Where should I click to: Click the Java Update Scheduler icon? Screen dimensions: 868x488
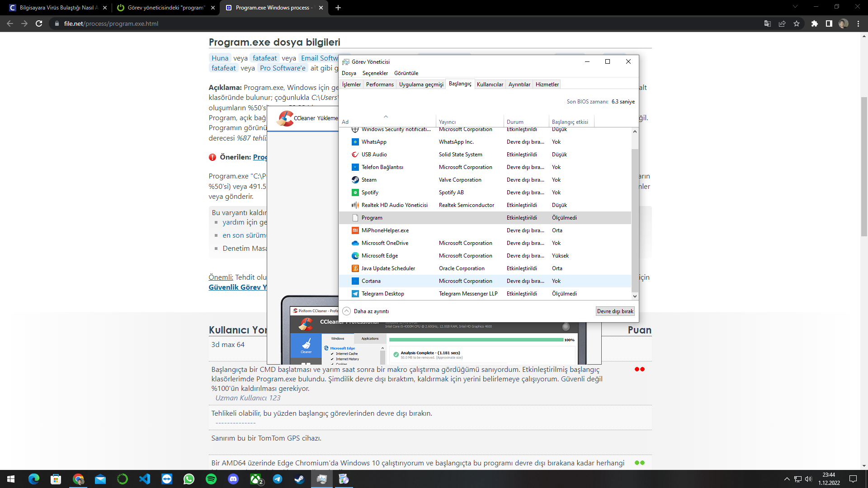coord(355,268)
